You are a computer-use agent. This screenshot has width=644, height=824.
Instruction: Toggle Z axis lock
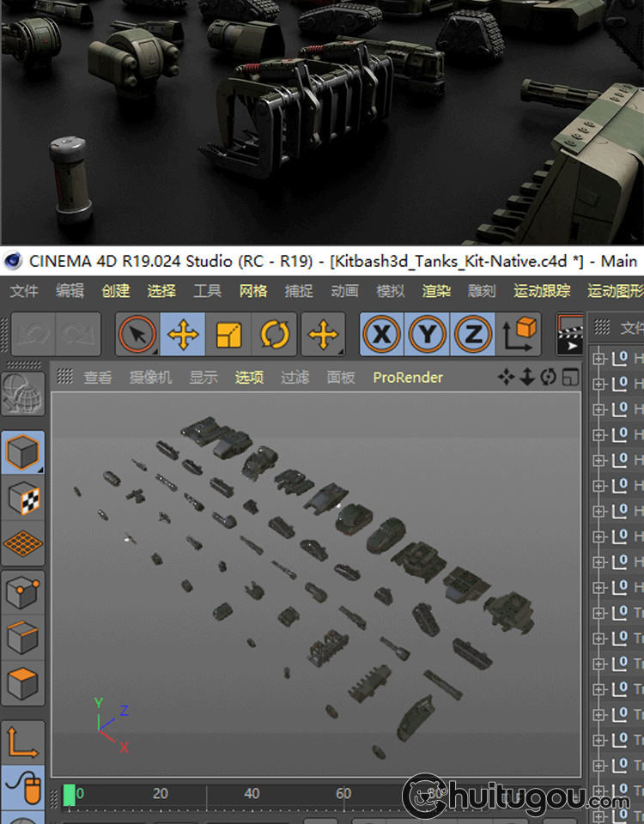[472, 335]
